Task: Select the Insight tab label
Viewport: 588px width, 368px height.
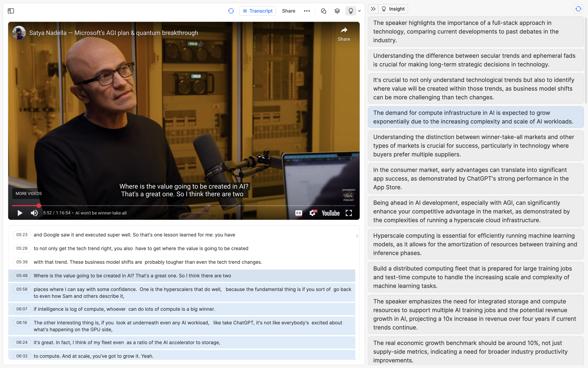Action: click(x=393, y=9)
